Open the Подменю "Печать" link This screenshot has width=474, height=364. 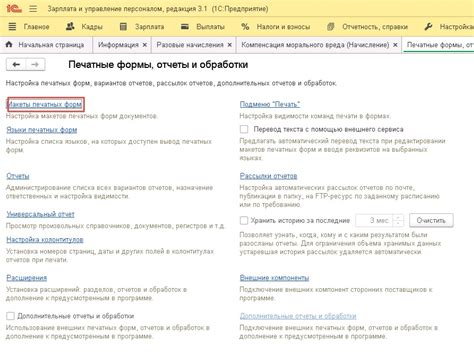pyautogui.click(x=270, y=104)
